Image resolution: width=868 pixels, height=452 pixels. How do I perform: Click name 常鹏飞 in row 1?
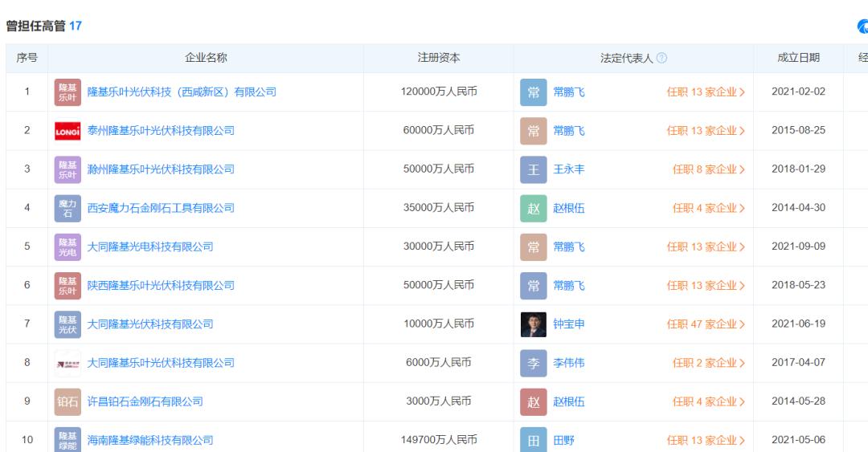click(569, 92)
